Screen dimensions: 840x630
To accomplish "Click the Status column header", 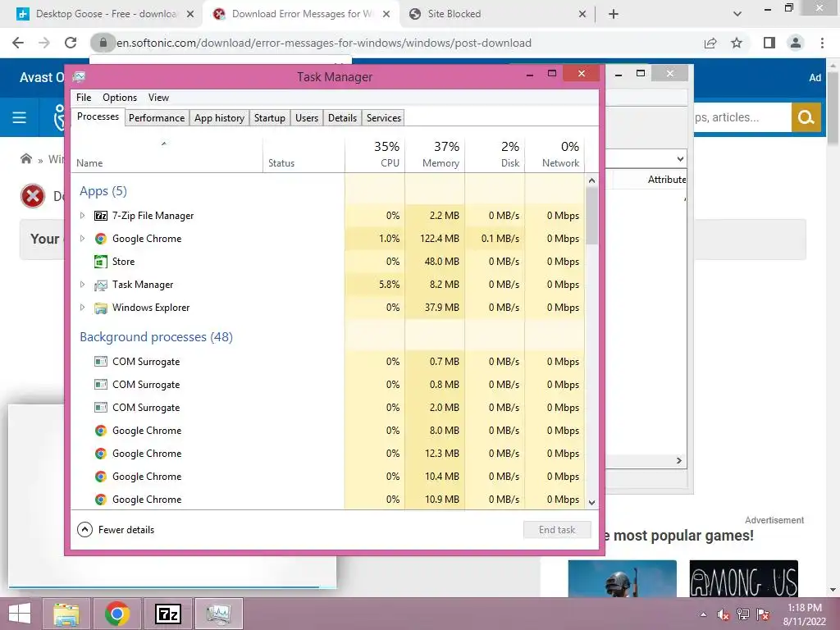I will [304, 154].
